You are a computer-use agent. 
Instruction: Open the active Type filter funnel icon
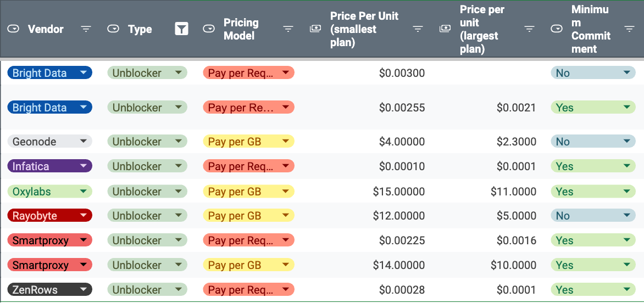pyautogui.click(x=181, y=29)
